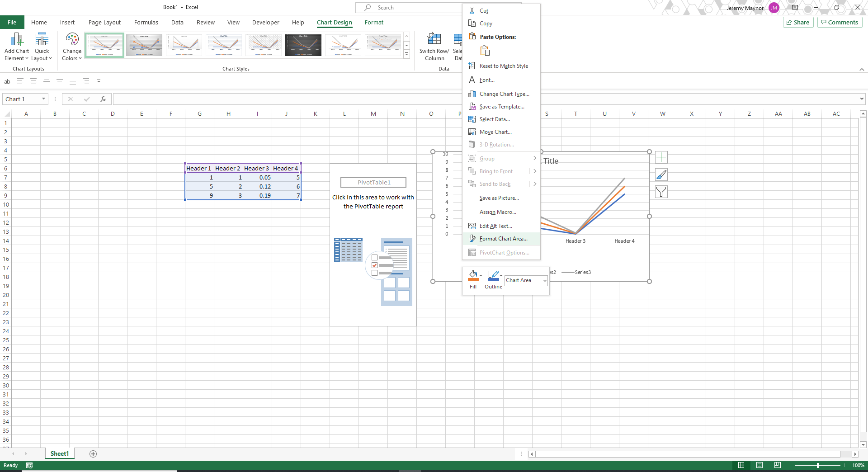Click the Insert Function fx icon

pyautogui.click(x=103, y=99)
